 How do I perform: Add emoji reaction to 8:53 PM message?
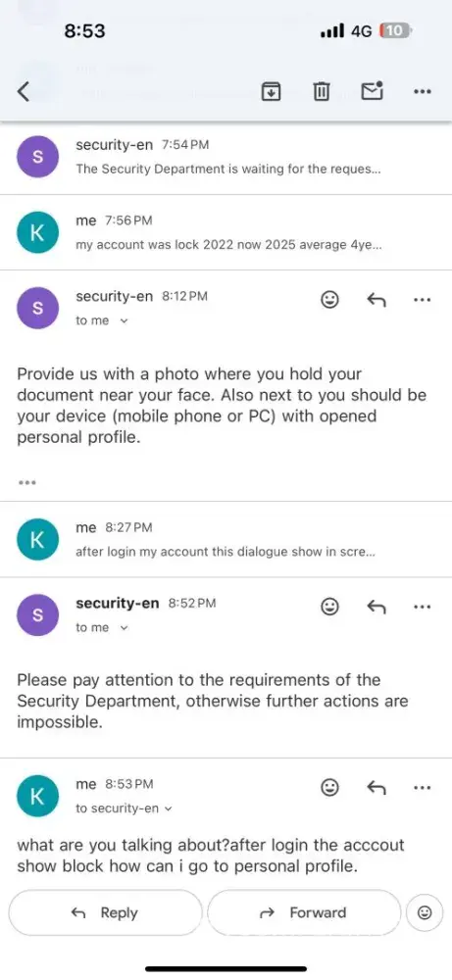click(x=329, y=788)
